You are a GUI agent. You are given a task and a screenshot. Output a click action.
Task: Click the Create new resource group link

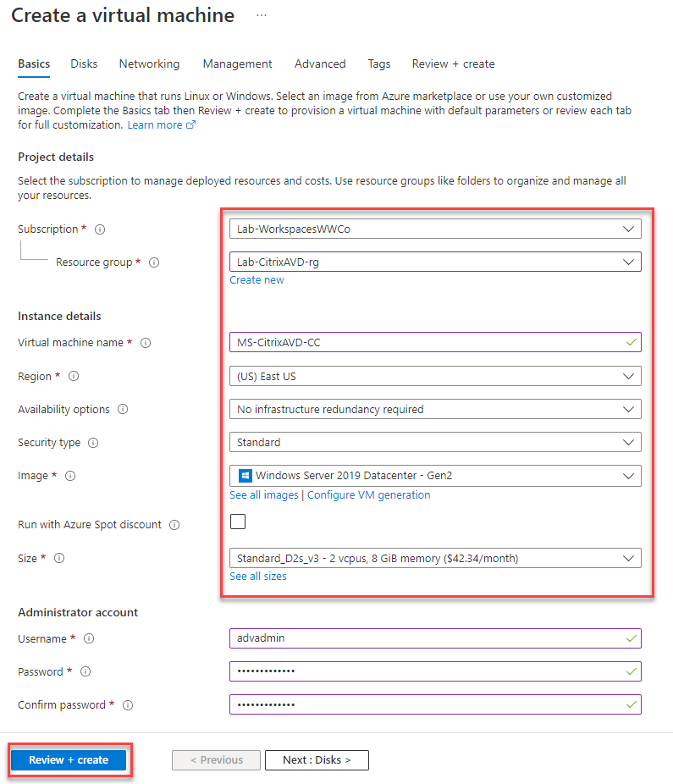257,279
